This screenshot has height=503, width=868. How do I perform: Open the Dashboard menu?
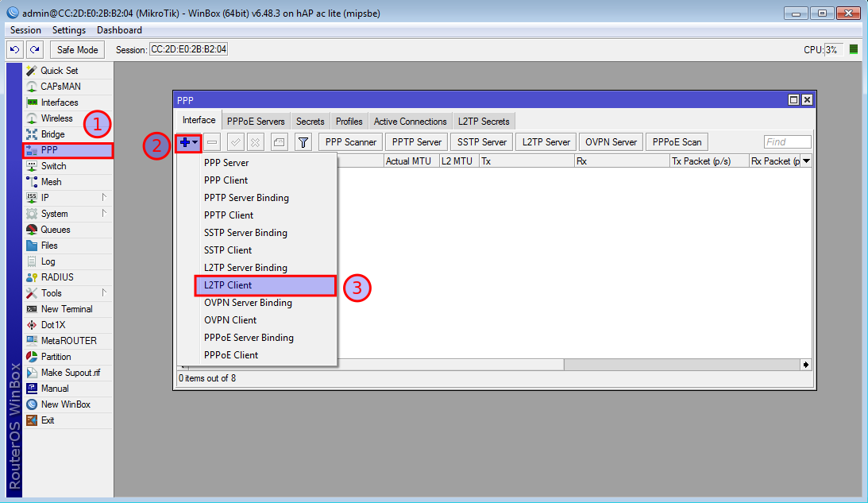[119, 30]
